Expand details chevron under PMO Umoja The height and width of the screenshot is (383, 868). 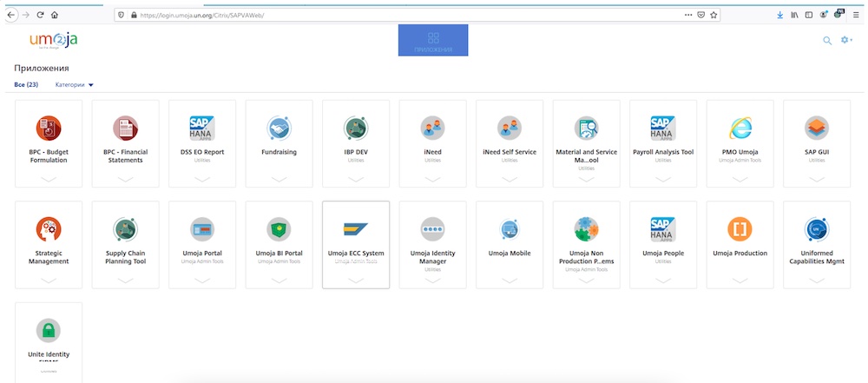[x=740, y=179]
